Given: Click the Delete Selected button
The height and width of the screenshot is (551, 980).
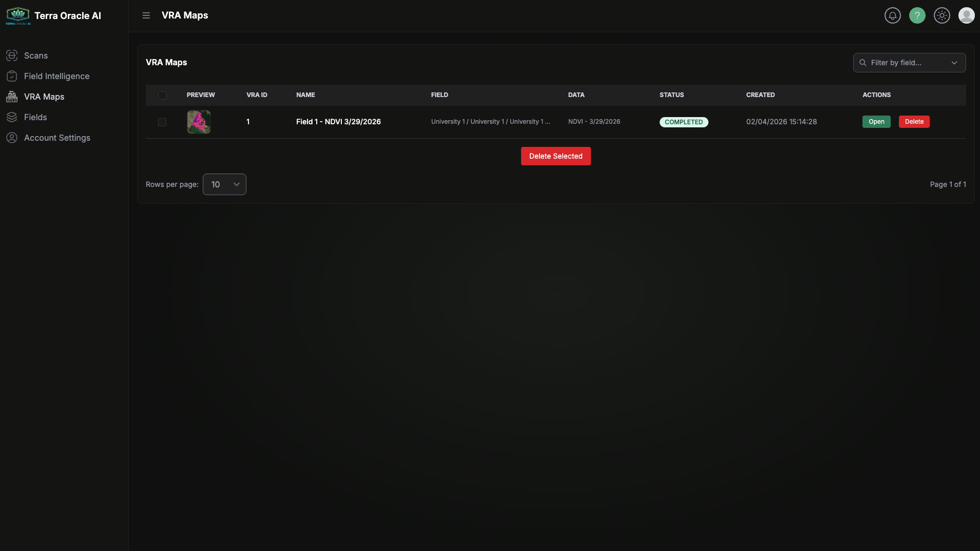Looking at the screenshot, I should pyautogui.click(x=556, y=156).
